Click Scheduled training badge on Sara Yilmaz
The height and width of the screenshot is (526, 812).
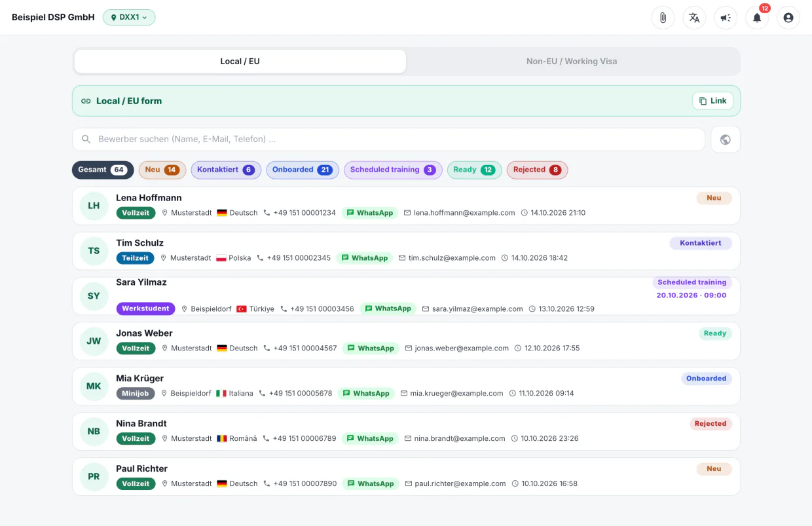click(692, 282)
